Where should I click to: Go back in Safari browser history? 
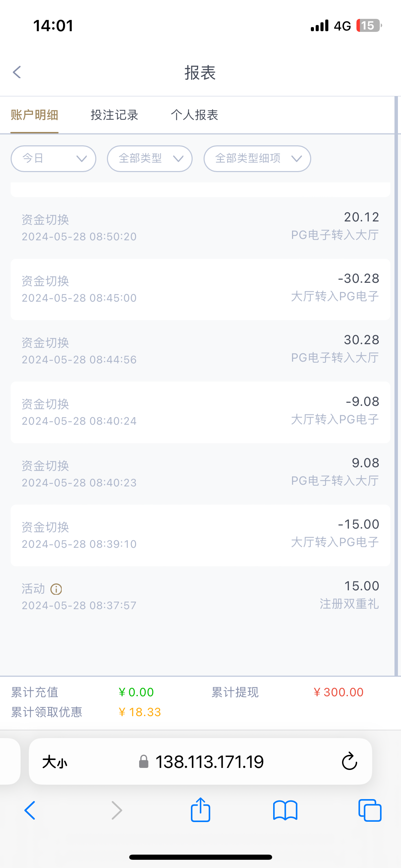pyautogui.click(x=30, y=810)
